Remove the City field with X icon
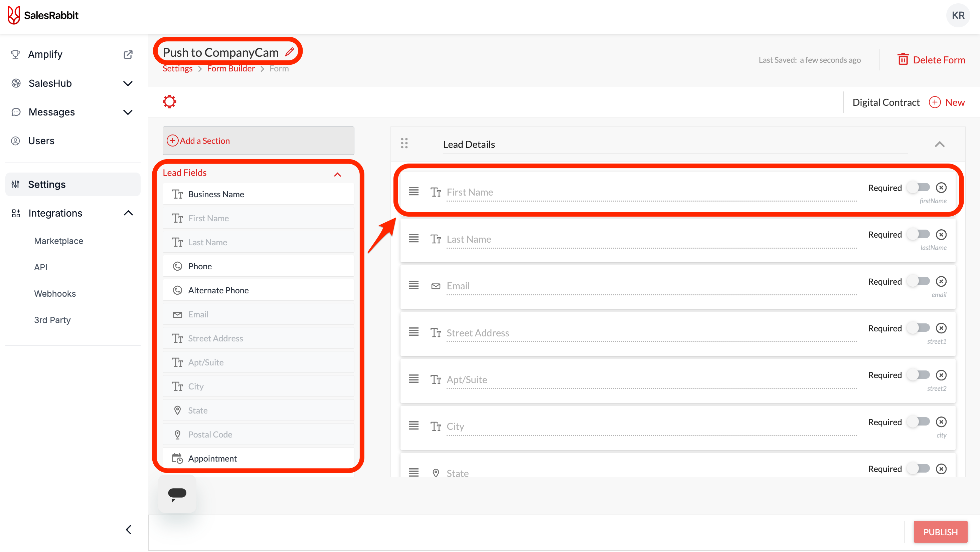This screenshot has height=552, width=980. [x=941, y=422]
